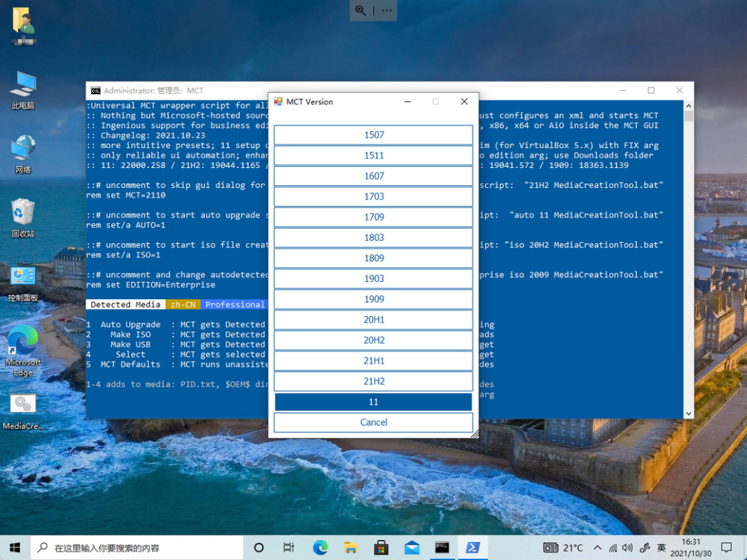Screen dimensions: 747x560
Task: Open the Microsoft Store taskbar icon
Action: click(x=381, y=547)
